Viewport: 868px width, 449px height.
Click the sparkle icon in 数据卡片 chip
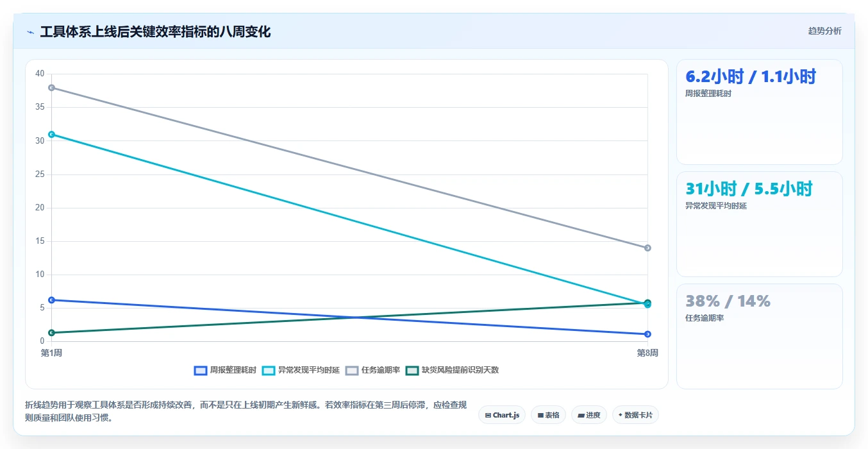(x=620, y=415)
